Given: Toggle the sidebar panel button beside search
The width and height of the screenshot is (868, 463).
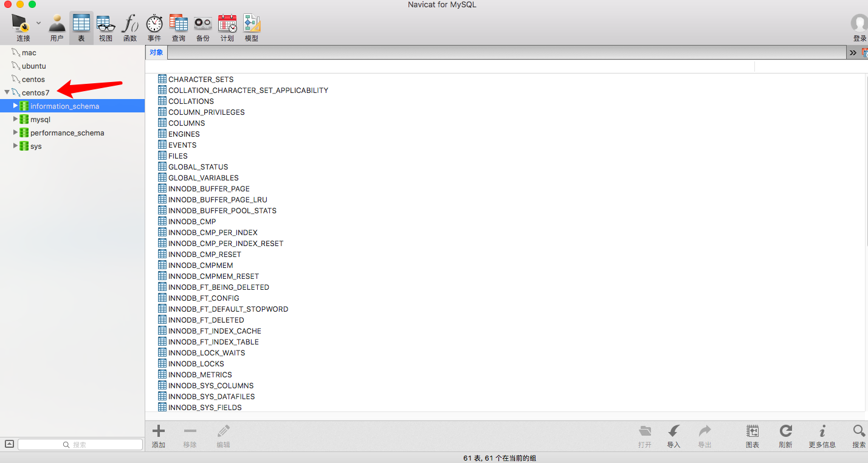Looking at the screenshot, I should (9, 444).
